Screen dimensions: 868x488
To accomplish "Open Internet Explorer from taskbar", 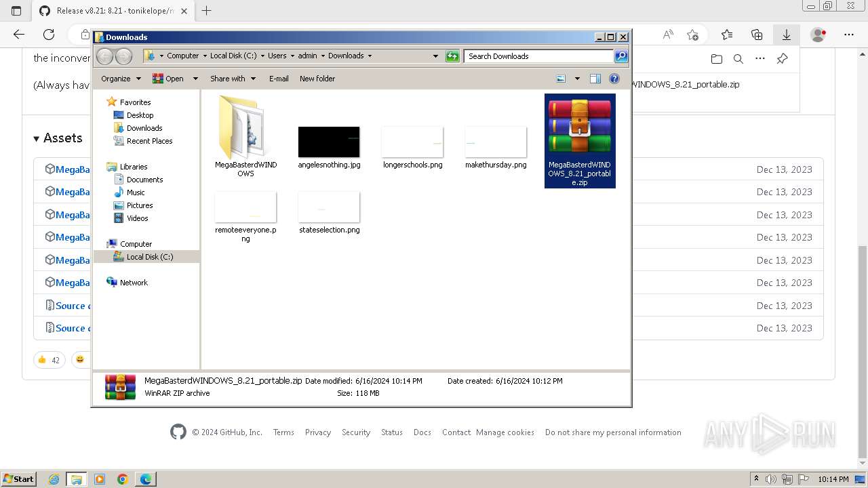I will click(54, 479).
